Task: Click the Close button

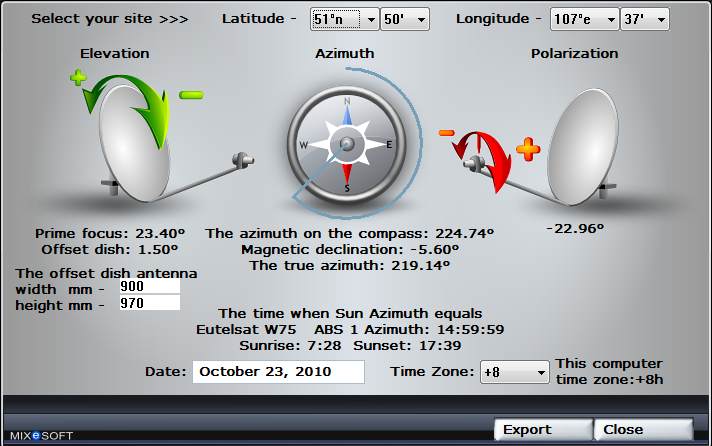Action: tap(643, 430)
